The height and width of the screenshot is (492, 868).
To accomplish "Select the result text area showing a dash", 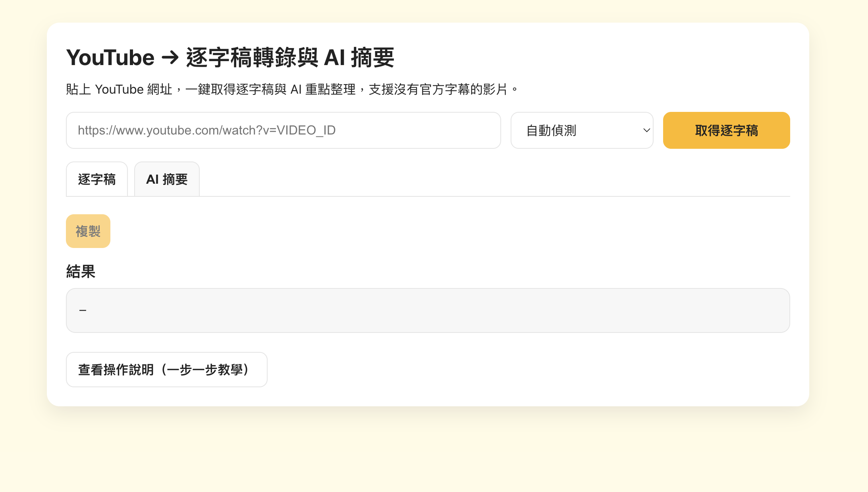I will [428, 310].
